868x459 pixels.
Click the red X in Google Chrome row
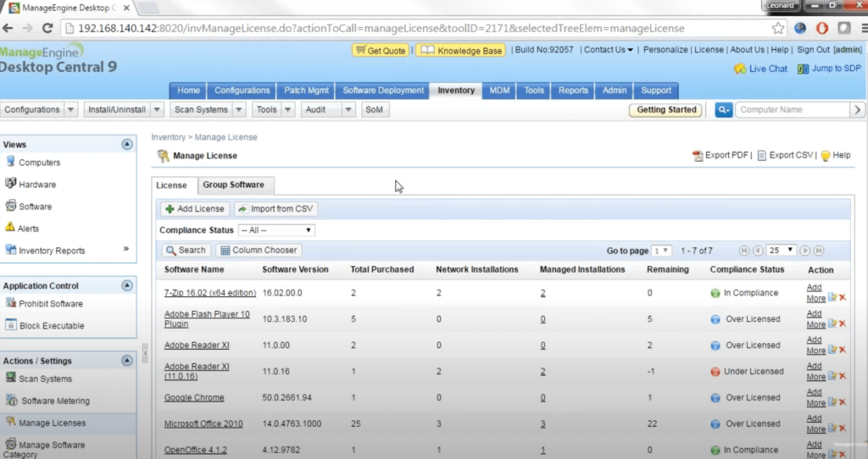click(843, 402)
